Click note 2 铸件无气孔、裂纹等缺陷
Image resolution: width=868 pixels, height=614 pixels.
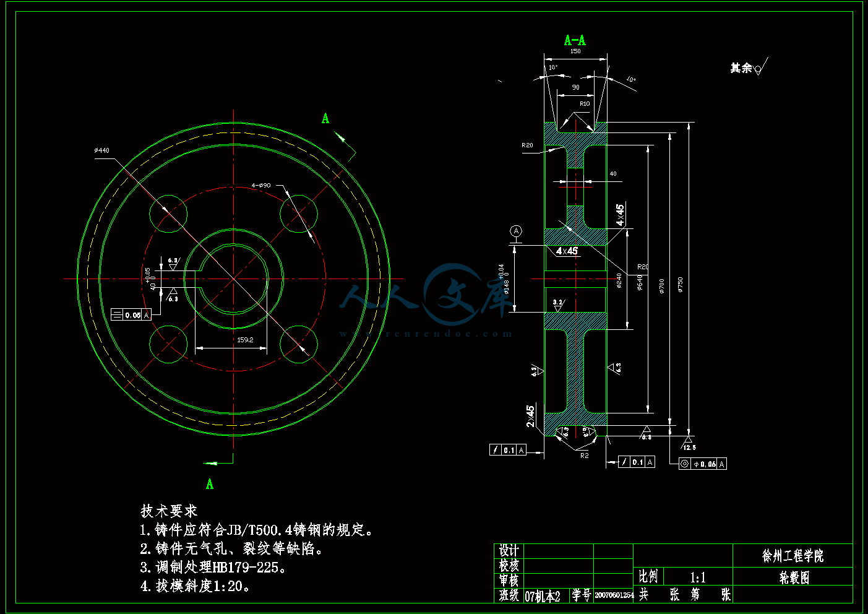click(x=233, y=549)
